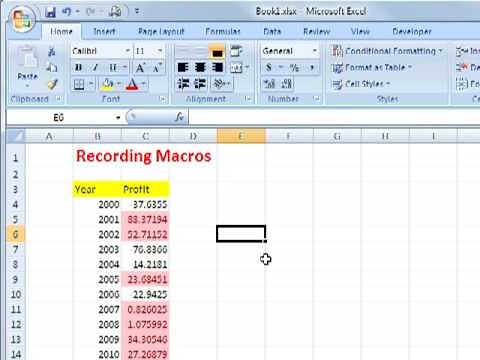Expand the Merge & Center dropdown arrow
480x360 pixels.
click(x=247, y=68)
